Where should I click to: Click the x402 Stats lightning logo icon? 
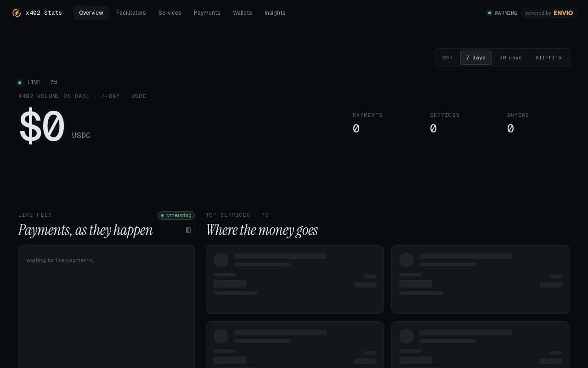coord(17,13)
